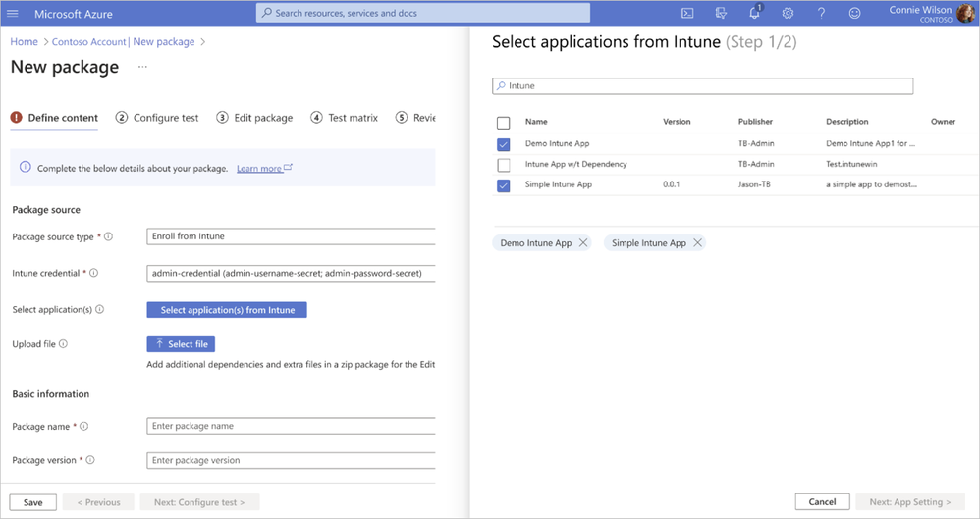Open the Intune credential dropdown
This screenshot has height=519, width=980.
coord(291,273)
